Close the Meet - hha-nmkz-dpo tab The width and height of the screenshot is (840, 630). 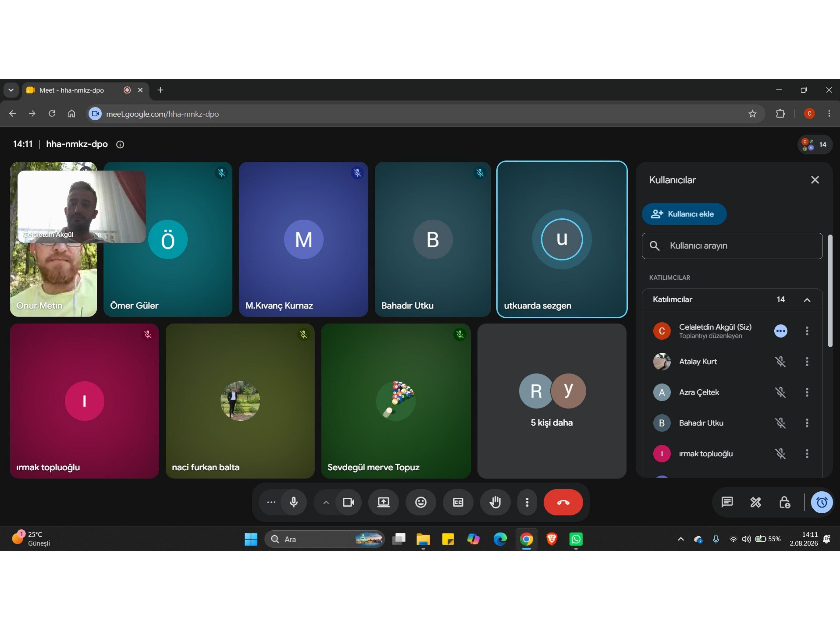[x=140, y=90]
